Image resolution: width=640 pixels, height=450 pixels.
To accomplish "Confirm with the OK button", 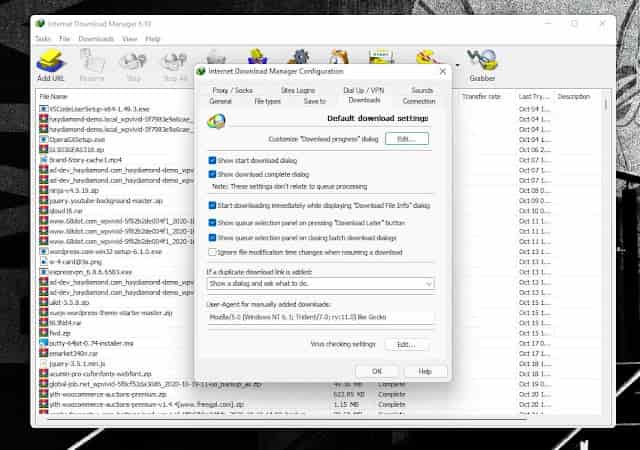I will tap(376, 371).
